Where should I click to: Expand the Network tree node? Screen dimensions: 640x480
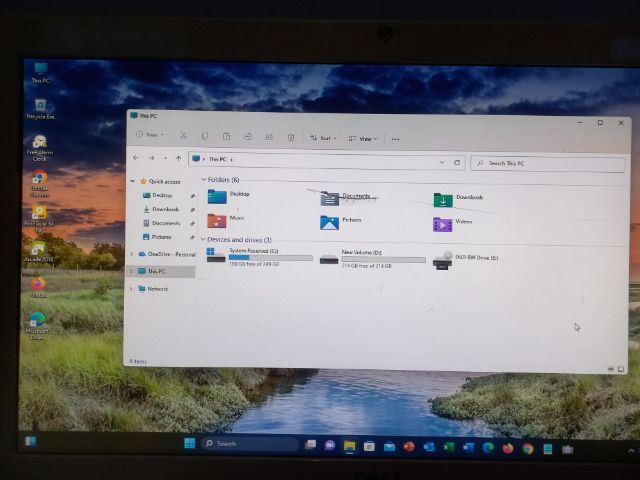click(x=131, y=289)
